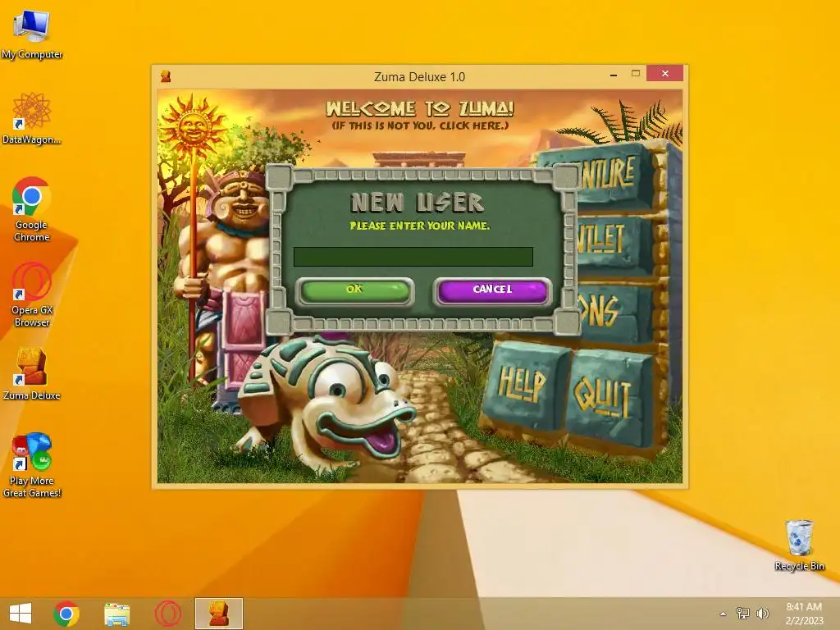Image resolution: width=840 pixels, height=630 pixels.
Task: Confirm the new user with OK
Action: pyautogui.click(x=354, y=291)
